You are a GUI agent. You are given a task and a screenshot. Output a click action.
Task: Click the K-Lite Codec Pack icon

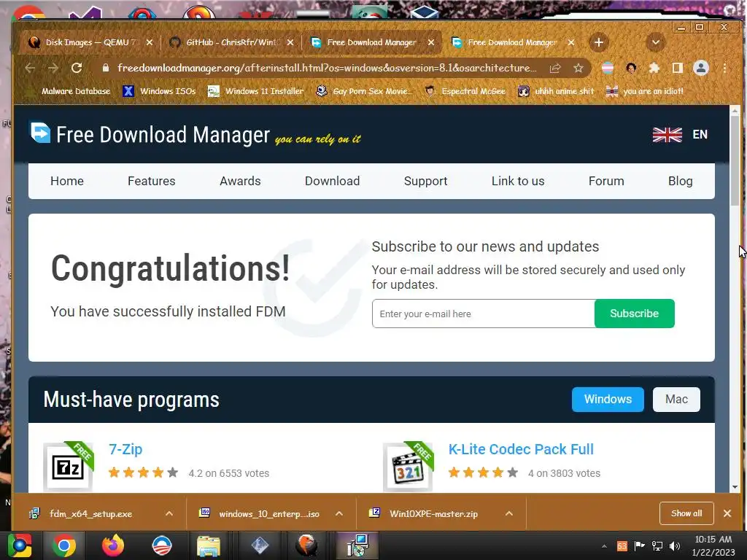[x=409, y=467]
